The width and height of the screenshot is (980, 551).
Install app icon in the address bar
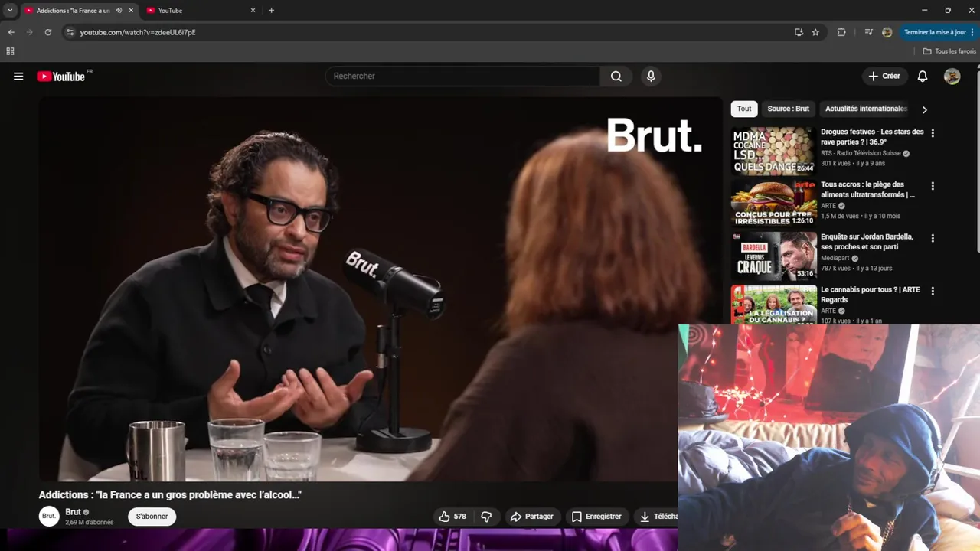(x=799, y=32)
